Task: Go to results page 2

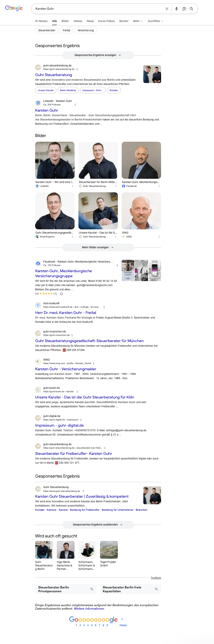Action: click(x=80, y=625)
